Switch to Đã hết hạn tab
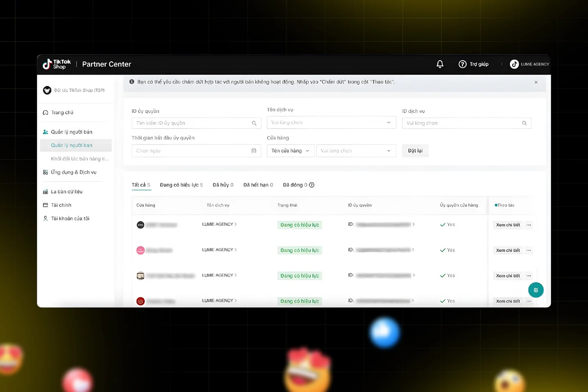This screenshot has width=588, height=392. (x=258, y=185)
